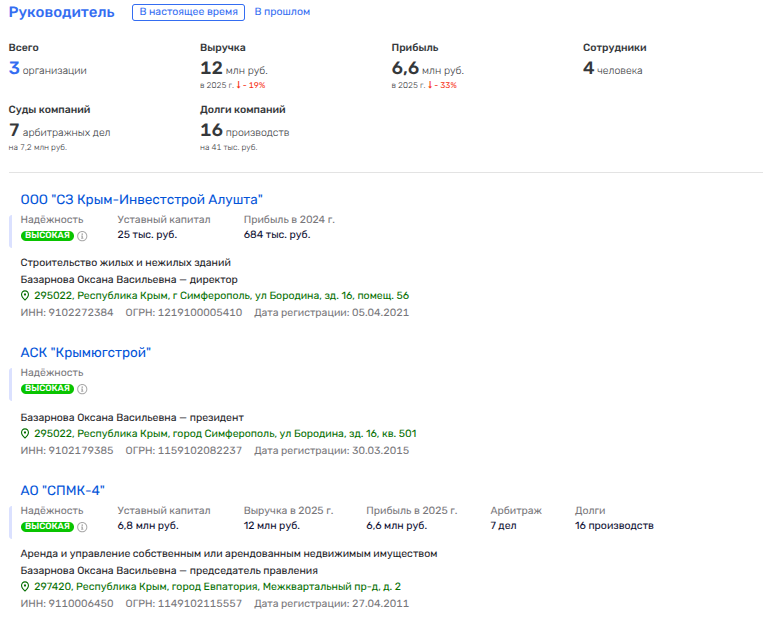Open address Симферополь, ул Бородина, помещ. 56
Screen dimensions: 765x629
tap(221, 296)
